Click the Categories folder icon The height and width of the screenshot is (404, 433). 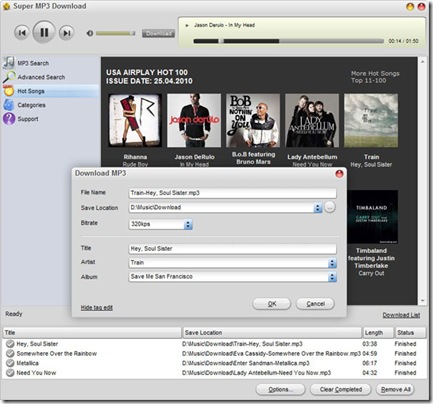[x=9, y=105]
